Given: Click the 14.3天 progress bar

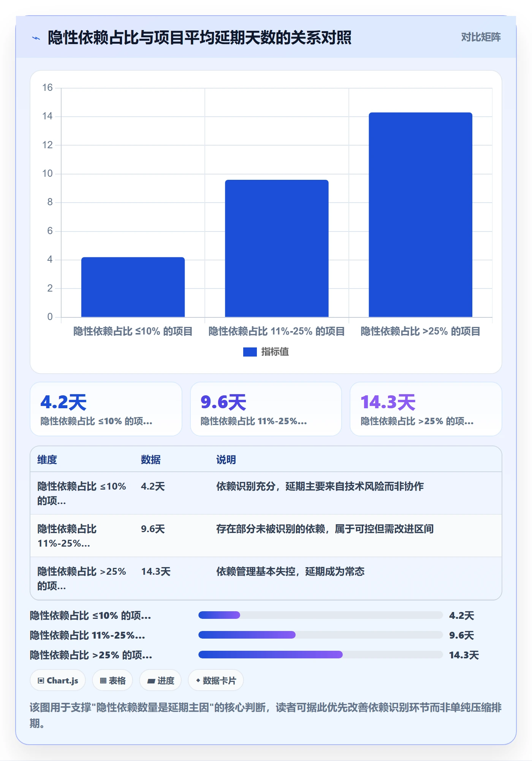Looking at the screenshot, I should point(320,655).
